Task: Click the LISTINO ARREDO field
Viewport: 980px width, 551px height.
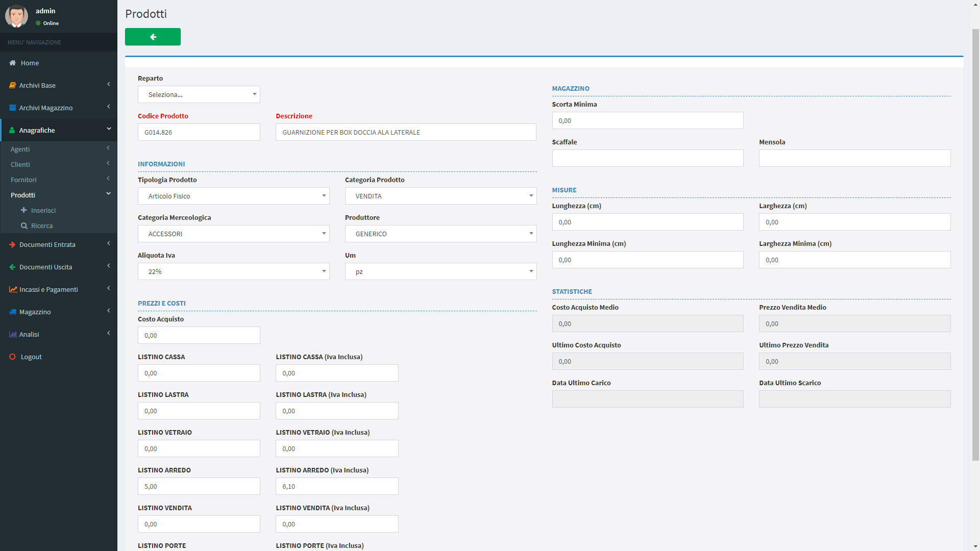Action: coord(199,486)
